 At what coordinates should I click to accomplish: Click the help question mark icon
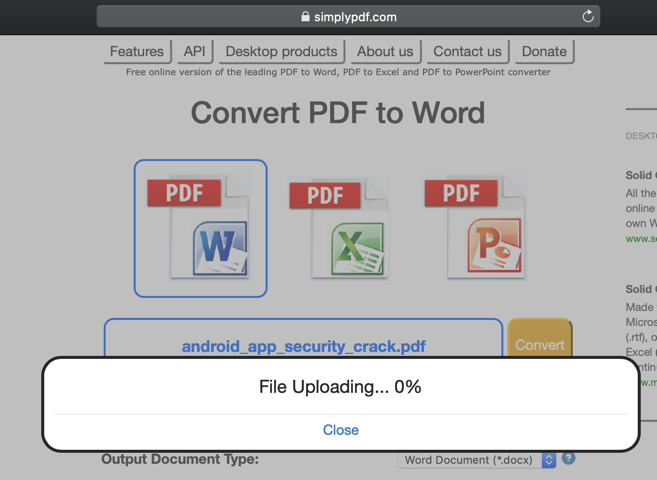pos(568,458)
